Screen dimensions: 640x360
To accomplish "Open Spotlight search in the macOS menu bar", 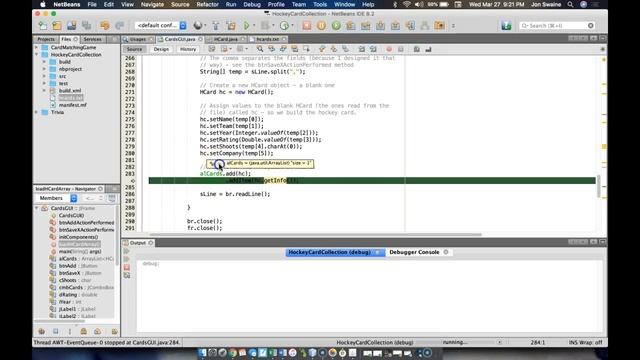I will 570,4.
